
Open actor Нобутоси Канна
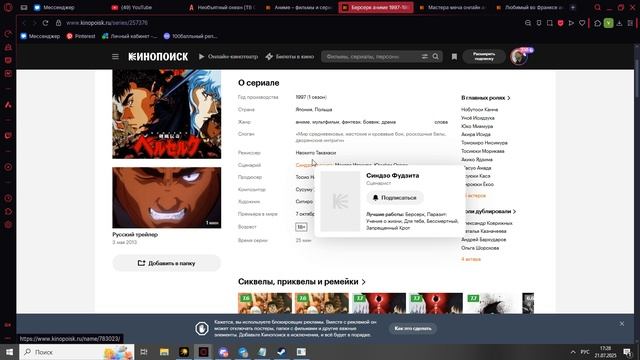coord(480,109)
